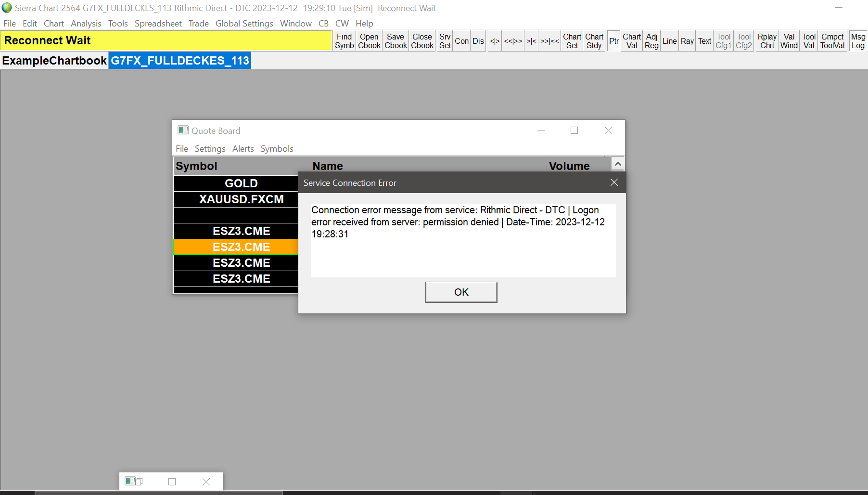
Task: Open the CB menu
Action: click(x=324, y=24)
